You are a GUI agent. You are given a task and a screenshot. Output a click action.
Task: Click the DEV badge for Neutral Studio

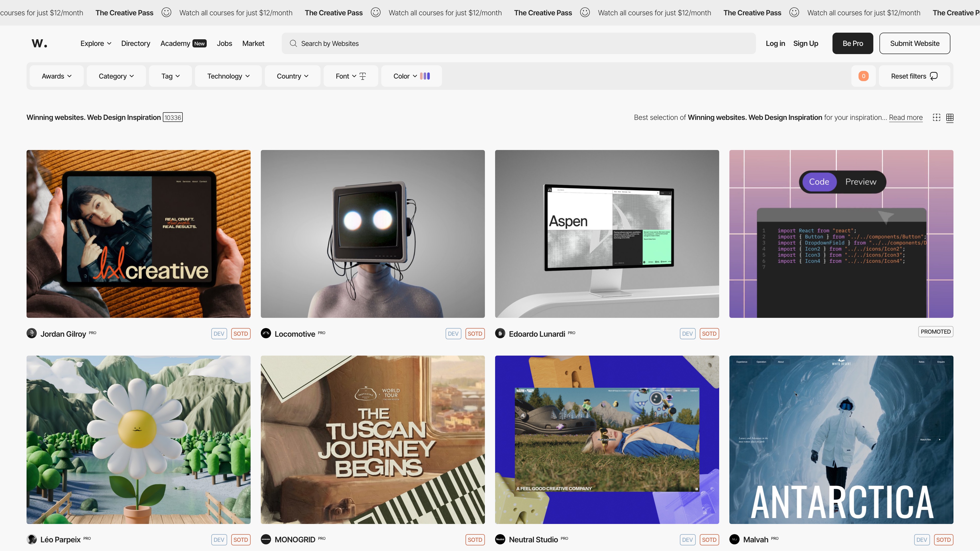click(x=688, y=540)
